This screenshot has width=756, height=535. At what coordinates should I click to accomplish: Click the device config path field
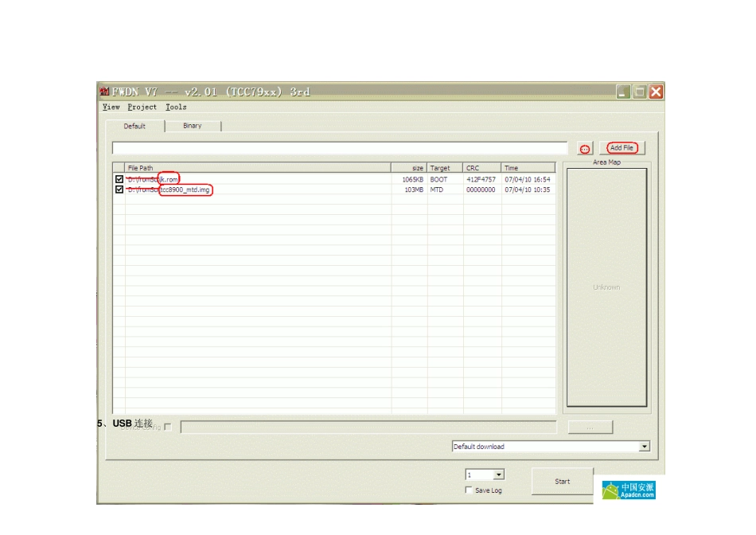pos(368,427)
